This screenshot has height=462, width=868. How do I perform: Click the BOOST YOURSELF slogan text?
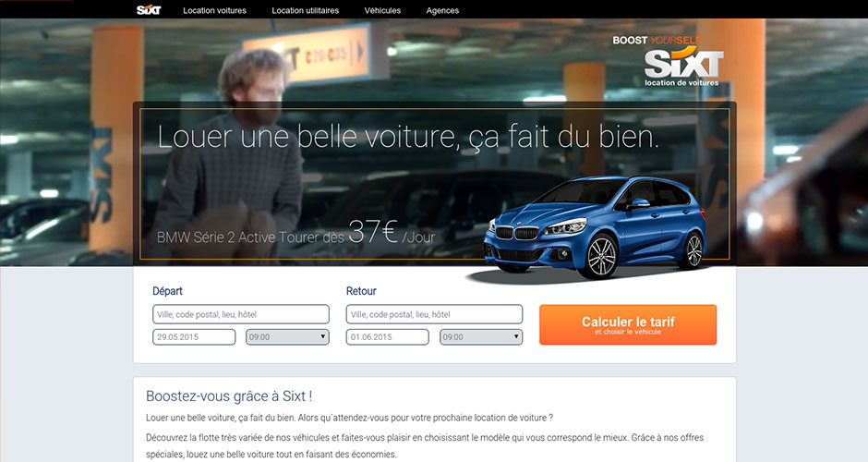pos(656,41)
